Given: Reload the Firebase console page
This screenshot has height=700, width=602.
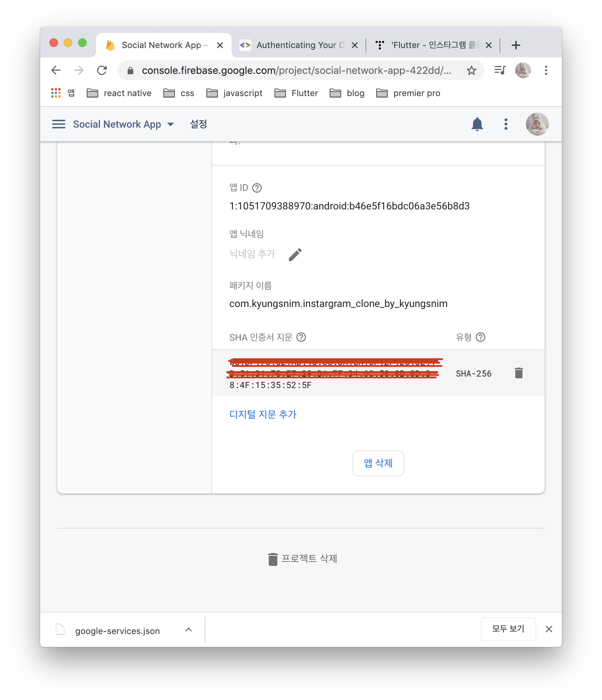Looking at the screenshot, I should click(x=102, y=70).
